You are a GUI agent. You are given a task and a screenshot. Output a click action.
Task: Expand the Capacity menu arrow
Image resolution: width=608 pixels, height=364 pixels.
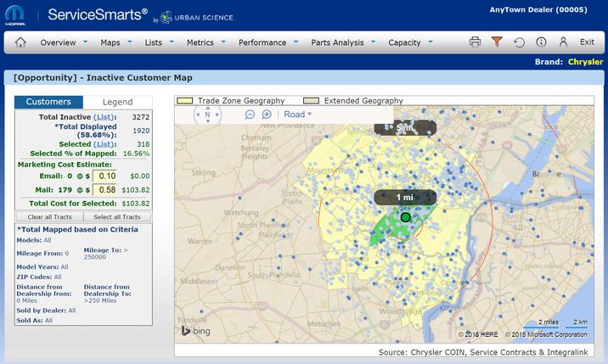tap(430, 42)
